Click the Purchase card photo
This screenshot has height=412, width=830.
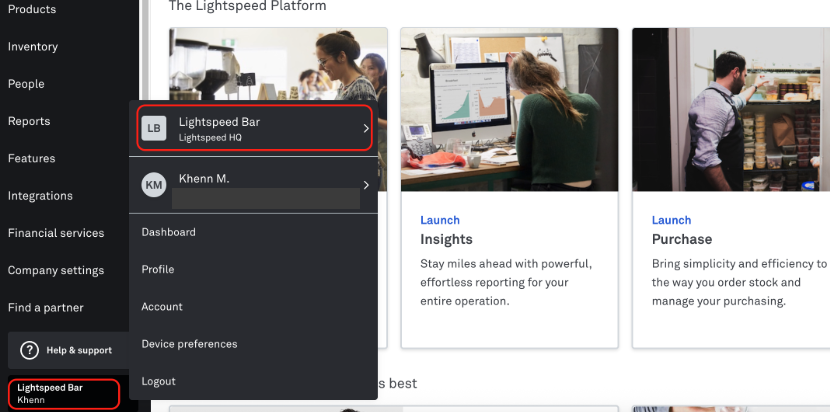(x=731, y=110)
